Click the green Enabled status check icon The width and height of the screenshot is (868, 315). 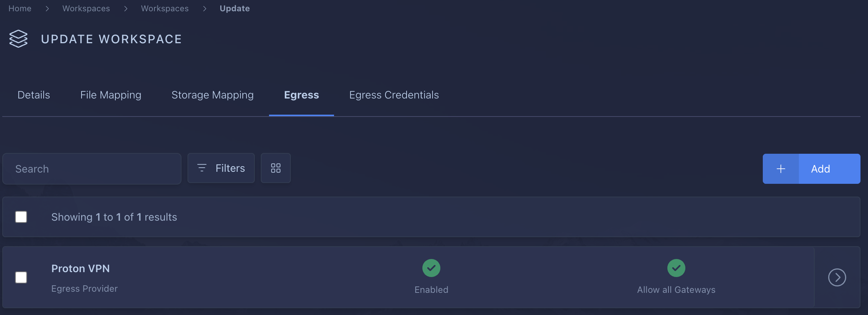point(431,268)
